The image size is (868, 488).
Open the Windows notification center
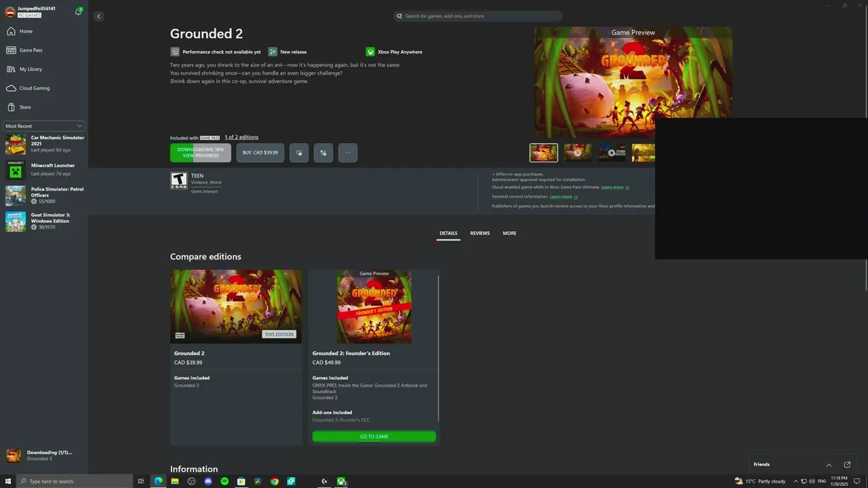[857, 481]
